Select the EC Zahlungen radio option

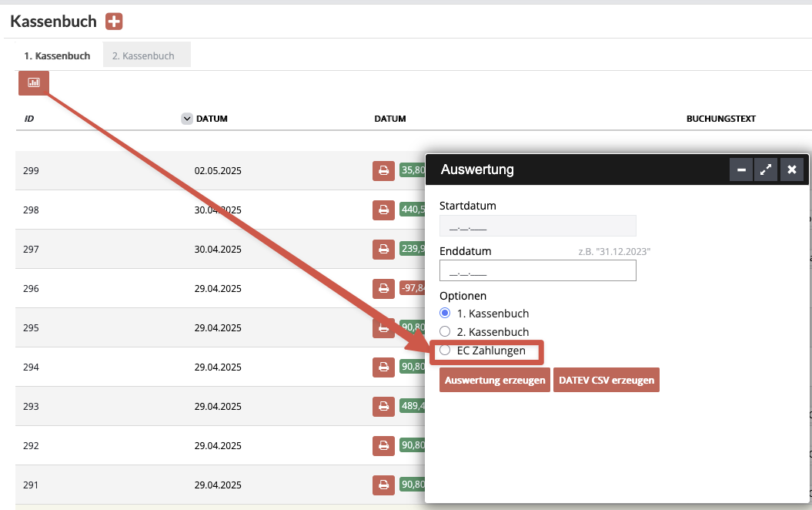[x=445, y=350]
